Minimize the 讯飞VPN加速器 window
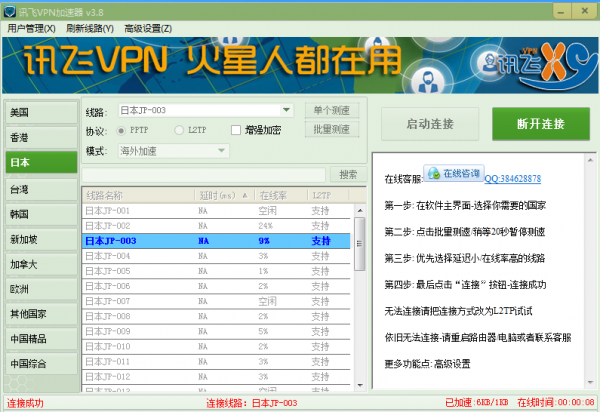This screenshot has width=600, height=412. (x=561, y=11)
